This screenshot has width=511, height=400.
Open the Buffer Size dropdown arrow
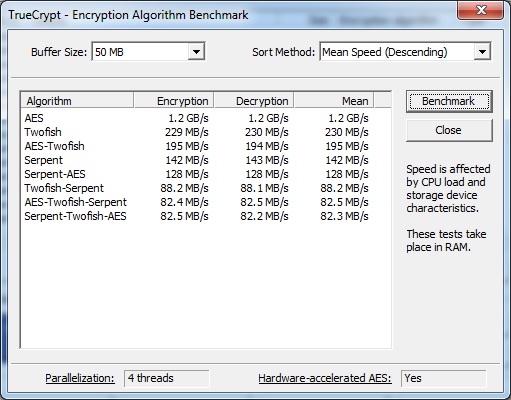[196, 52]
